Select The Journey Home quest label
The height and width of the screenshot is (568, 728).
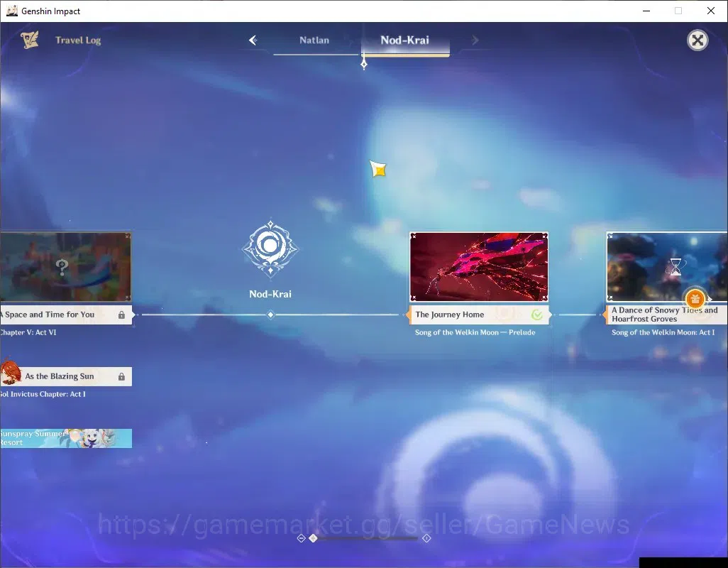click(478, 315)
